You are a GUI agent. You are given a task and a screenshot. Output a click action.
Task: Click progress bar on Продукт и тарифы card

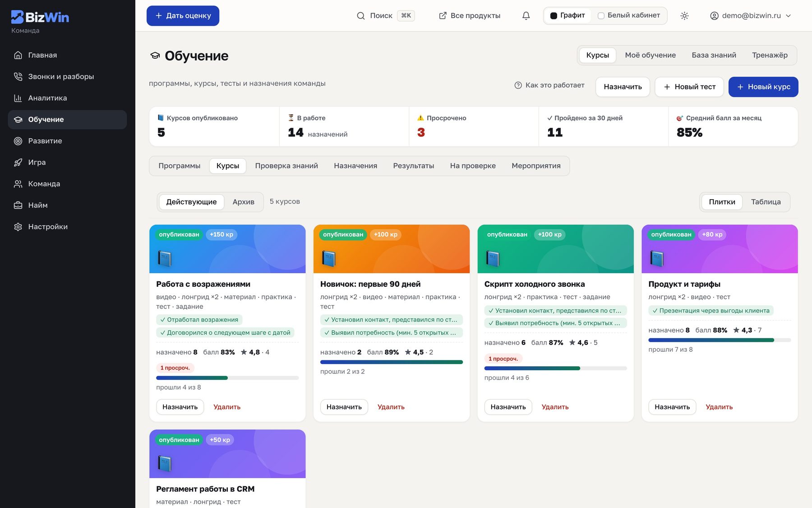coord(720,340)
